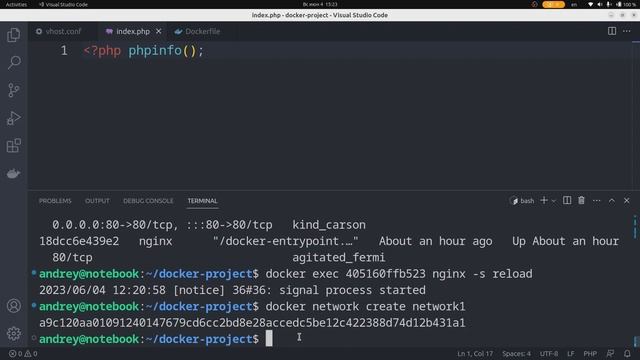Screen dimensions: 640x360
Task: Open the system status menu with battery
Action: point(613,4)
